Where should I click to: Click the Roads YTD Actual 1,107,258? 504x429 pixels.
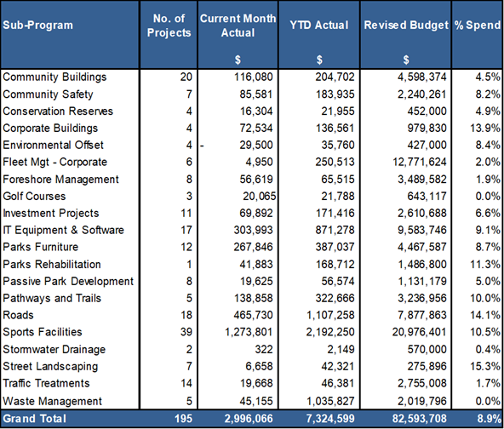click(330, 315)
